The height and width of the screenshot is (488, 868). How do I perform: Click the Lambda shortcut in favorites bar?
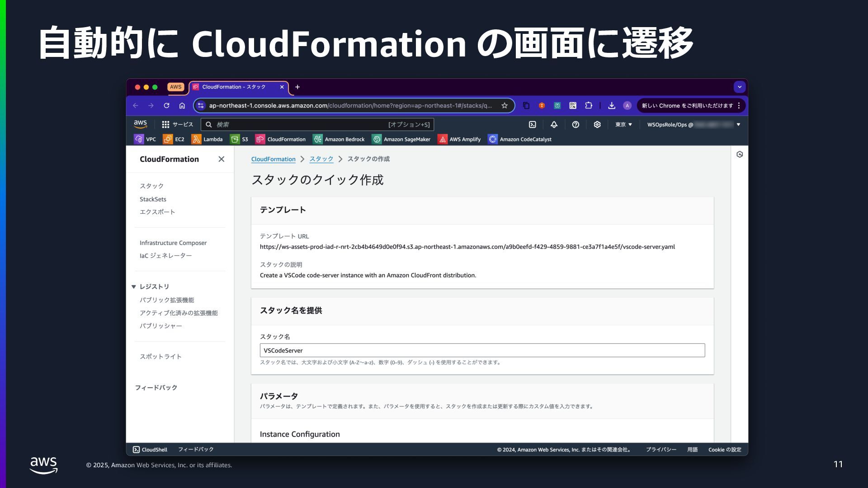click(207, 139)
